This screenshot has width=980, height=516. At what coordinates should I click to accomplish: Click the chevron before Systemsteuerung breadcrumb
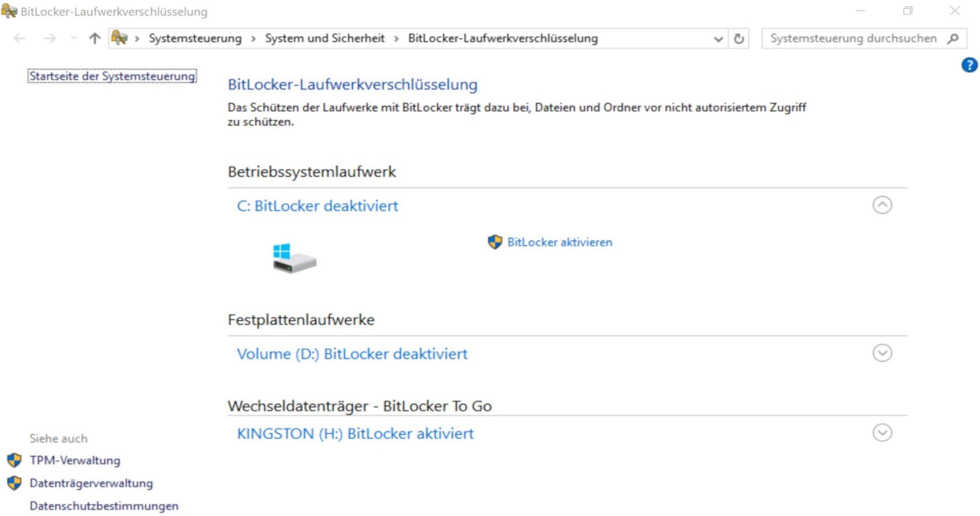tap(137, 39)
